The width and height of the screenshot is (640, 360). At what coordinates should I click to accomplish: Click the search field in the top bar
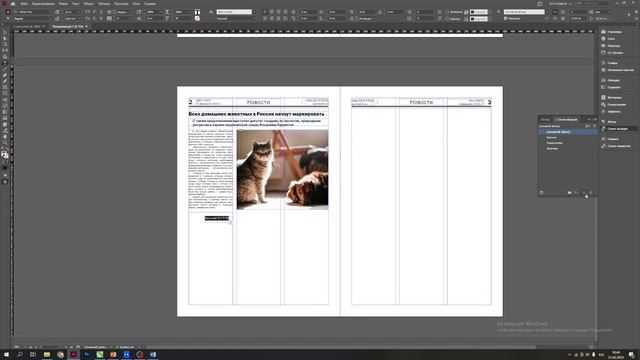(593, 3)
